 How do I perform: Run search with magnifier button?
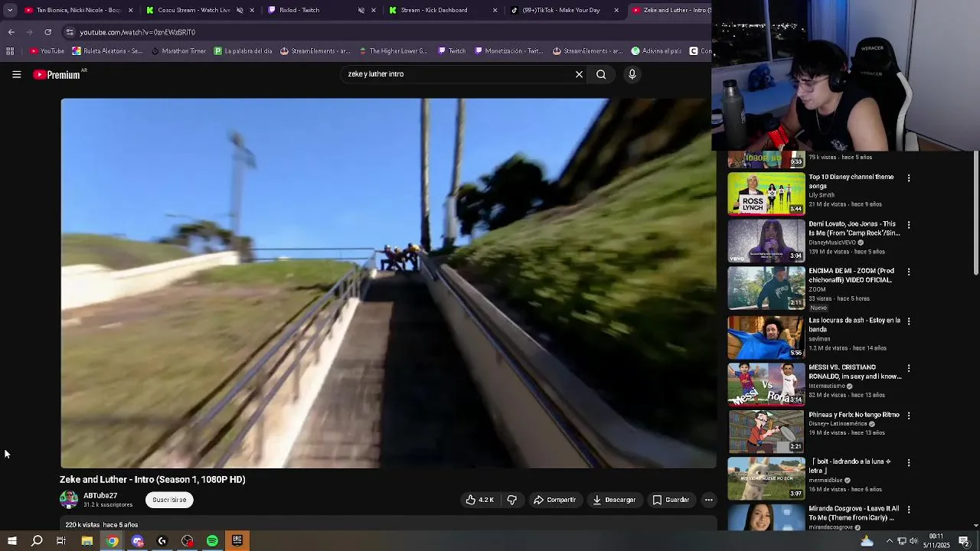(601, 74)
